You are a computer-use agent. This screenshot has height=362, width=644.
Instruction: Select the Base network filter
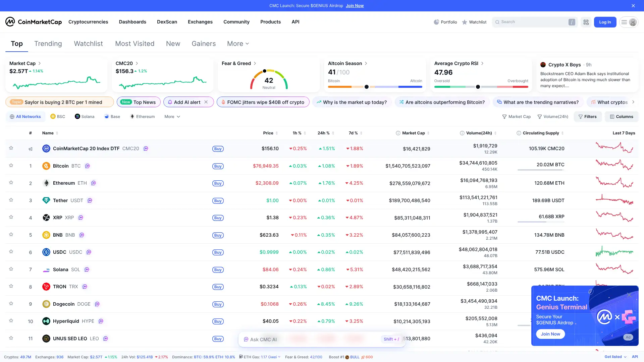tap(112, 117)
